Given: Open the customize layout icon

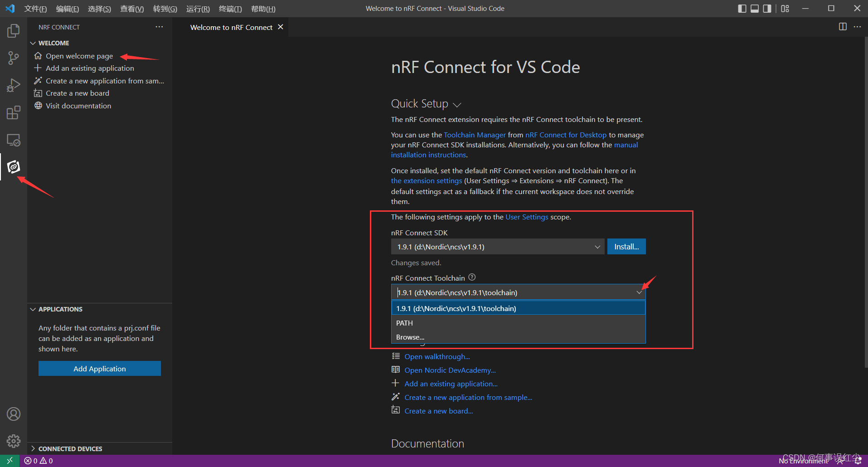Looking at the screenshot, I should pos(785,9).
